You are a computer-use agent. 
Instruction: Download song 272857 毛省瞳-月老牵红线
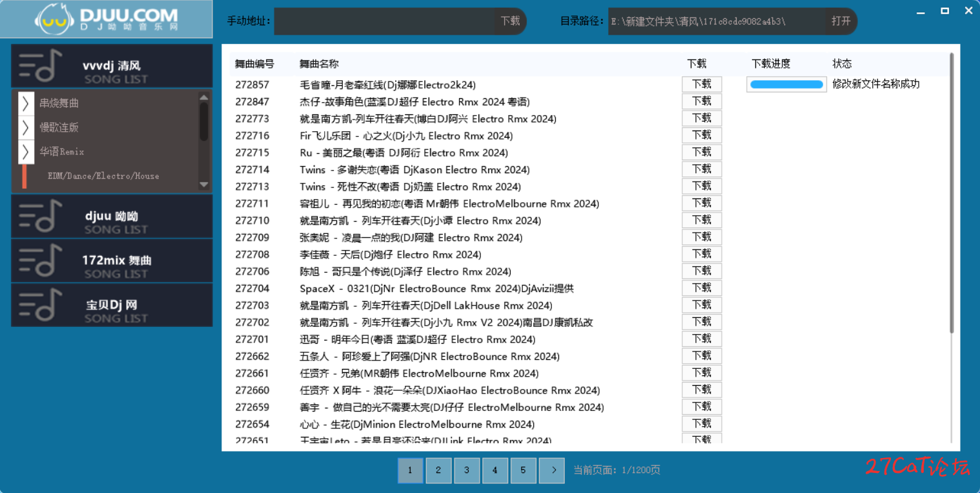click(702, 84)
